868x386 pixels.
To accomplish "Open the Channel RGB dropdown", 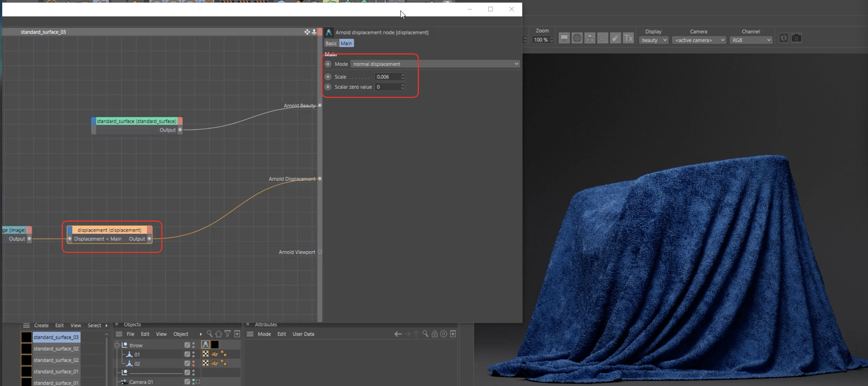I will pyautogui.click(x=751, y=40).
